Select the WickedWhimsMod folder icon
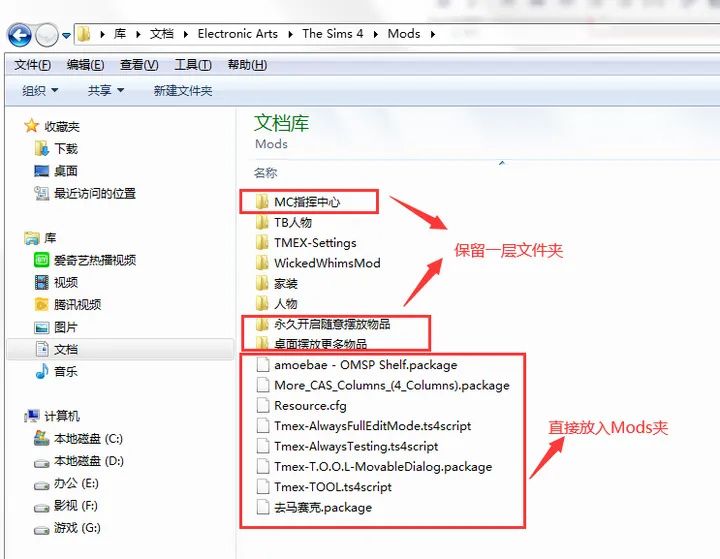The height and width of the screenshot is (559, 720). click(262, 263)
